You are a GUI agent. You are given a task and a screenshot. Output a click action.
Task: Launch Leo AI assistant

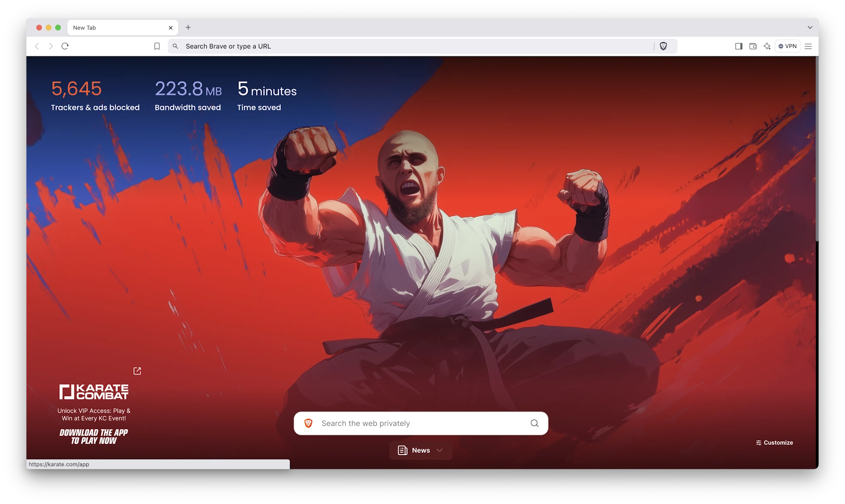coord(767,46)
